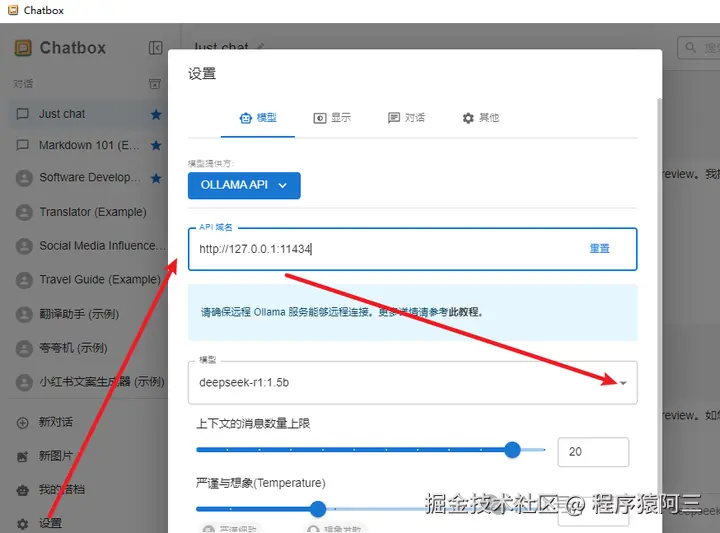Click the chat bubble icon of Markdown 101
The width and height of the screenshot is (720, 533).
pos(22,145)
